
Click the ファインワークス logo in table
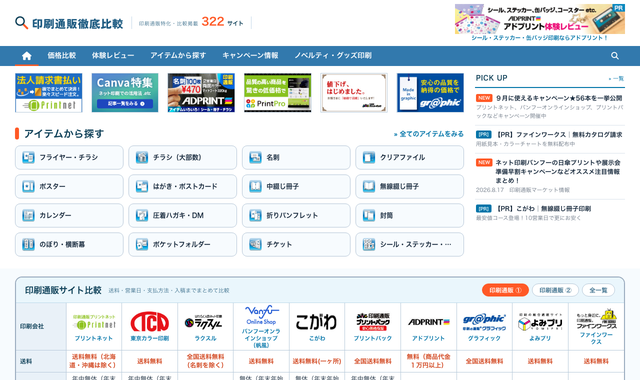(596, 320)
